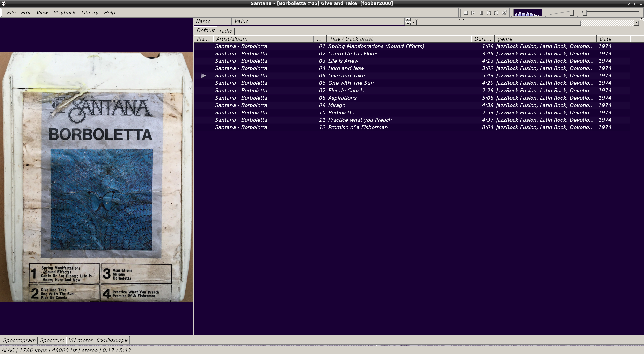Jump to the previous track

pyautogui.click(x=489, y=13)
